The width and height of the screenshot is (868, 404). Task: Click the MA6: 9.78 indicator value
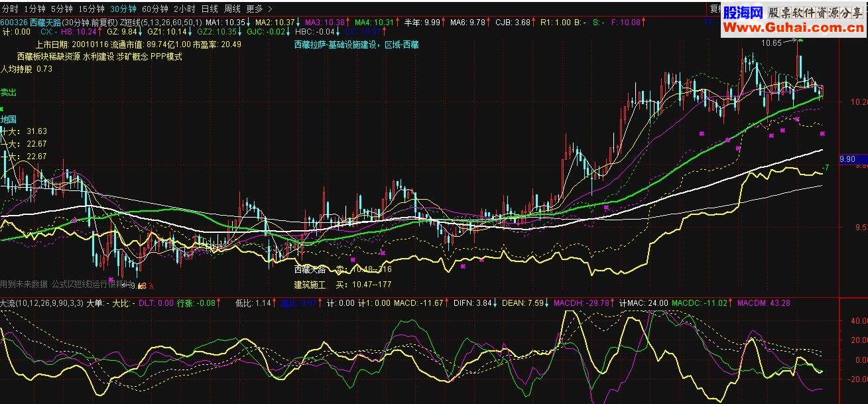click(x=467, y=22)
